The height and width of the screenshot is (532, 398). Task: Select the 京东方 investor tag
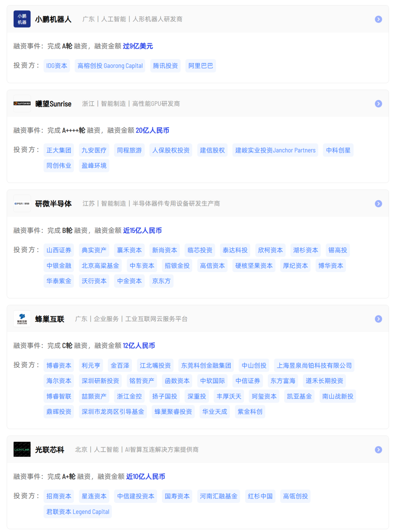pos(161,281)
